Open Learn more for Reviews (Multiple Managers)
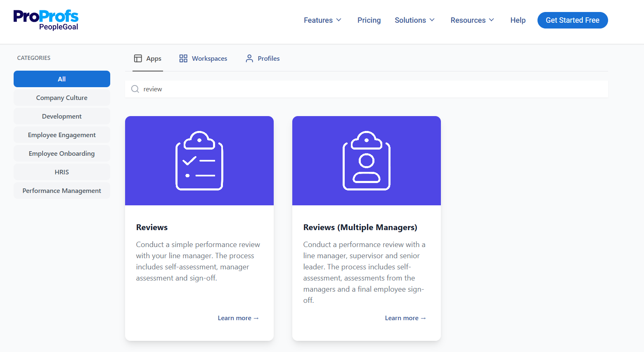This screenshot has width=644, height=352. tap(405, 318)
